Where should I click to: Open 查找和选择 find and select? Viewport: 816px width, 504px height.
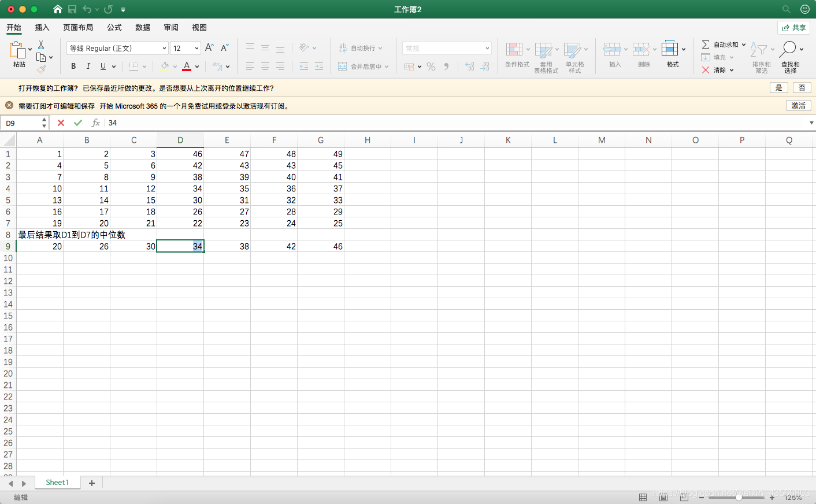pos(791,57)
